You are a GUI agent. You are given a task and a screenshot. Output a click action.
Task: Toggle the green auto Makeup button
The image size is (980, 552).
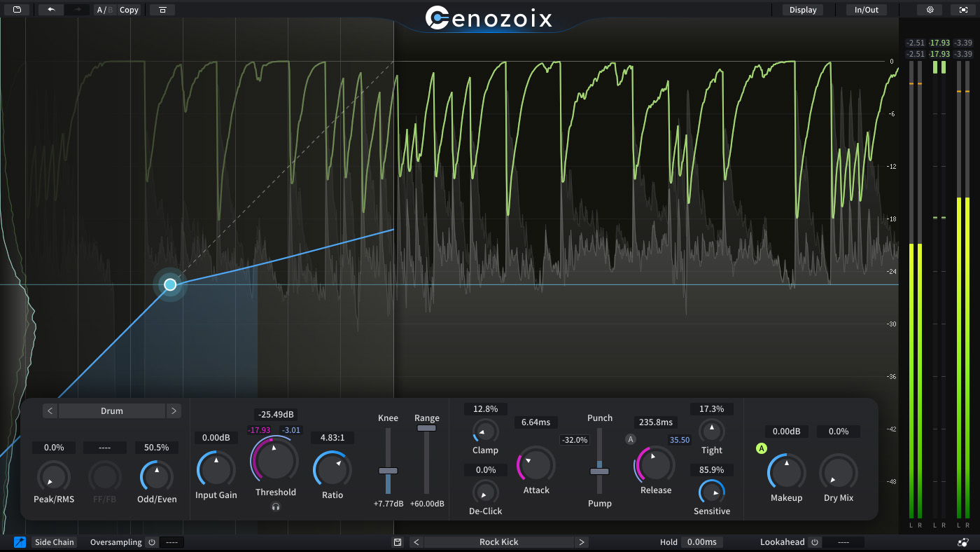tap(762, 448)
